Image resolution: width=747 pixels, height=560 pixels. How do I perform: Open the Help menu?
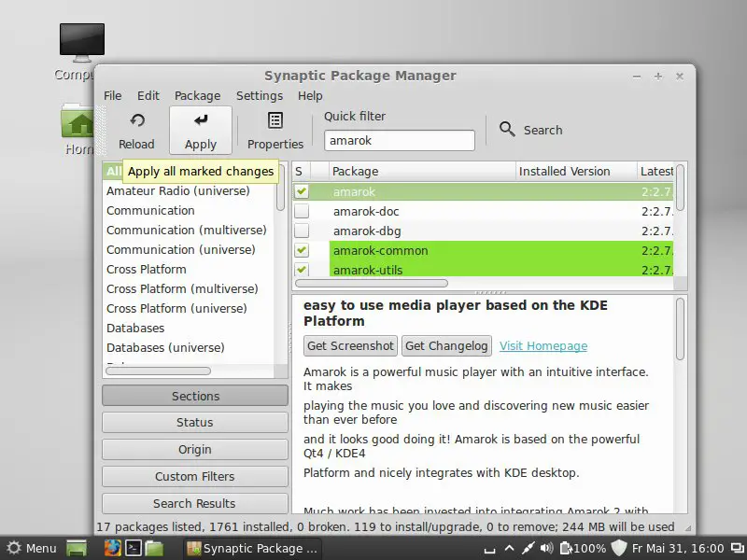click(310, 96)
